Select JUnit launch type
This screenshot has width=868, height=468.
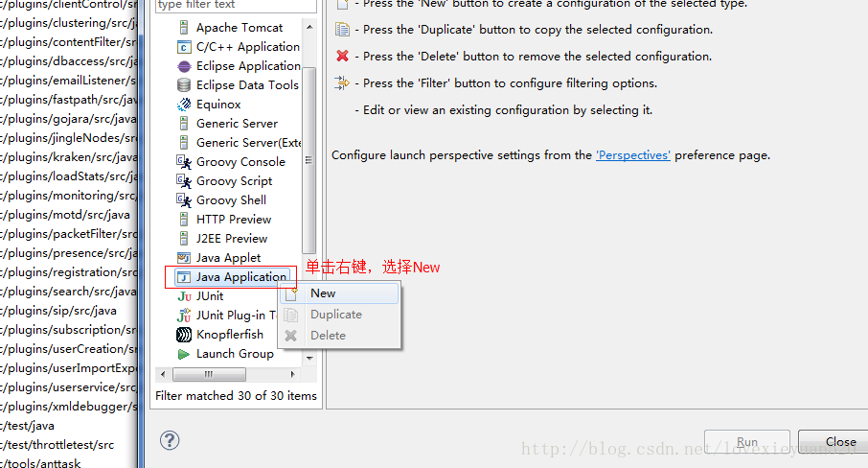pos(210,296)
